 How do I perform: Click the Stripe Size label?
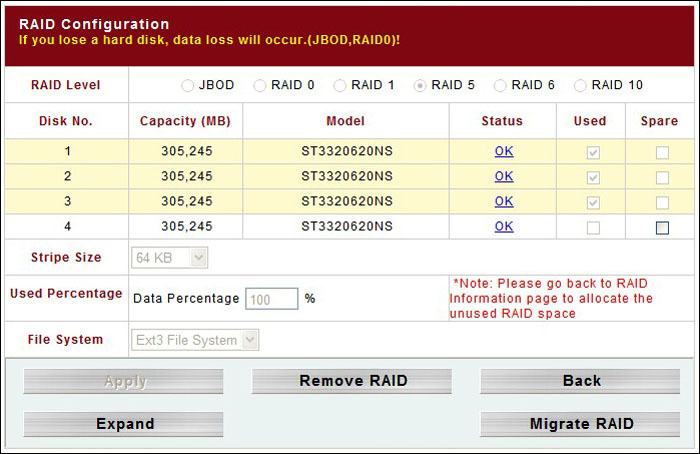coord(66,258)
